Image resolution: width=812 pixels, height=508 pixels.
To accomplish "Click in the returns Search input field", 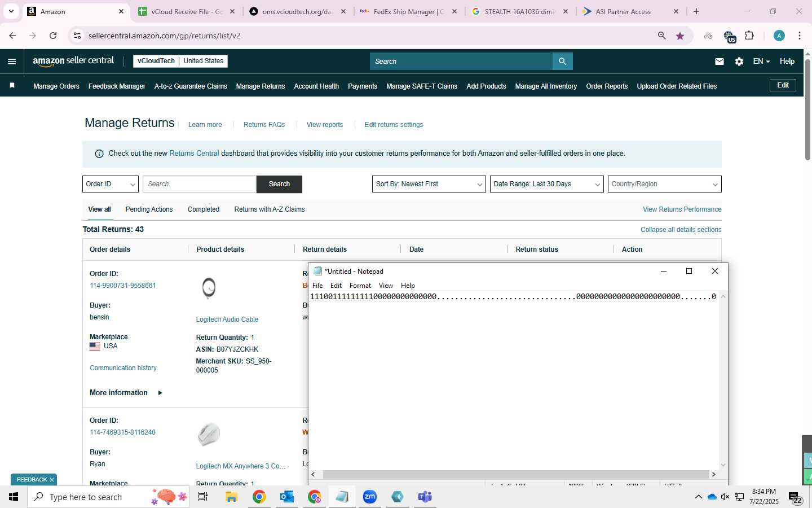I will 200,184.
